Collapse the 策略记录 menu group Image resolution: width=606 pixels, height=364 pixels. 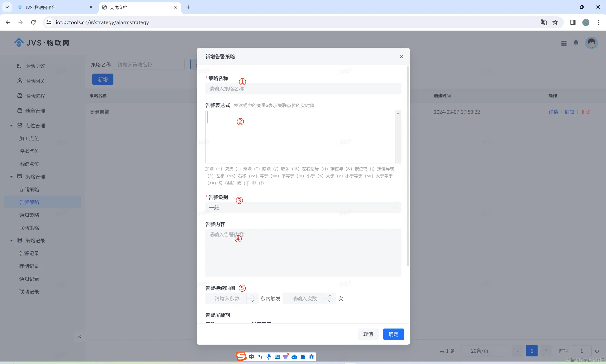tap(11, 241)
